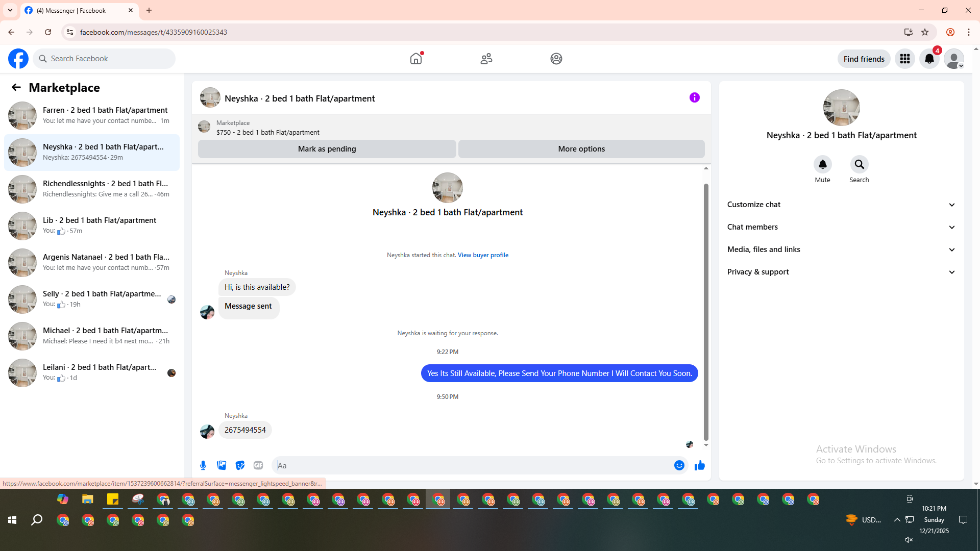Close the Messenger browser tab
The image size is (980, 551).
point(131,10)
